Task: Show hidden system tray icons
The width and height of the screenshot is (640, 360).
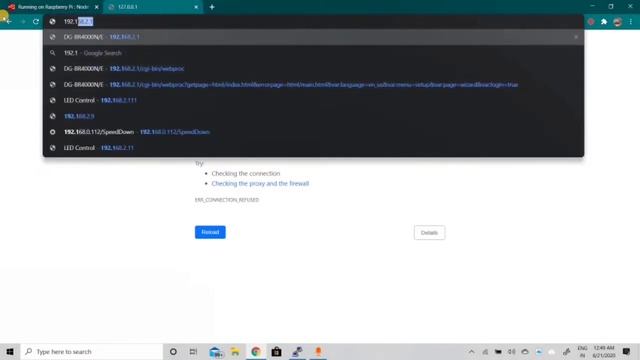Action: 471,351
